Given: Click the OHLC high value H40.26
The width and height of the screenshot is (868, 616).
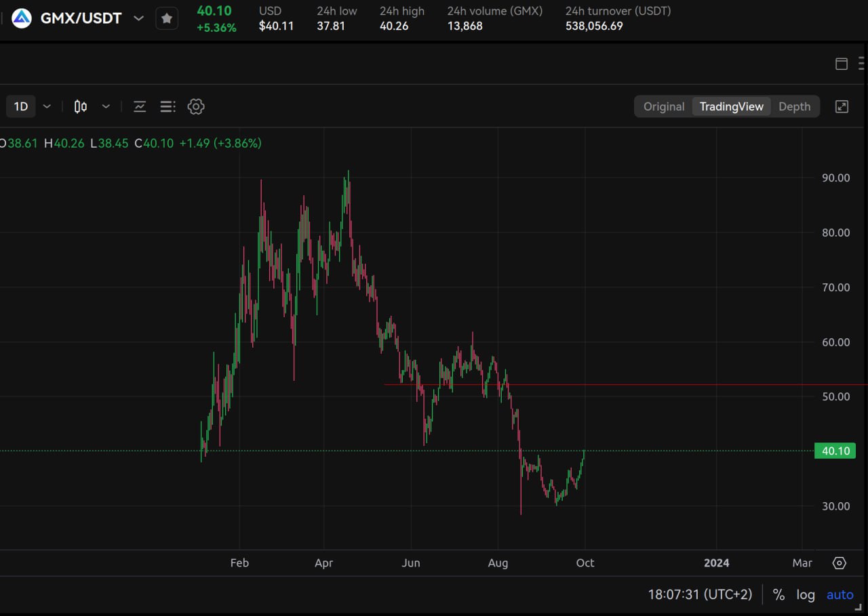Looking at the screenshot, I should pyautogui.click(x=64, y=144).
